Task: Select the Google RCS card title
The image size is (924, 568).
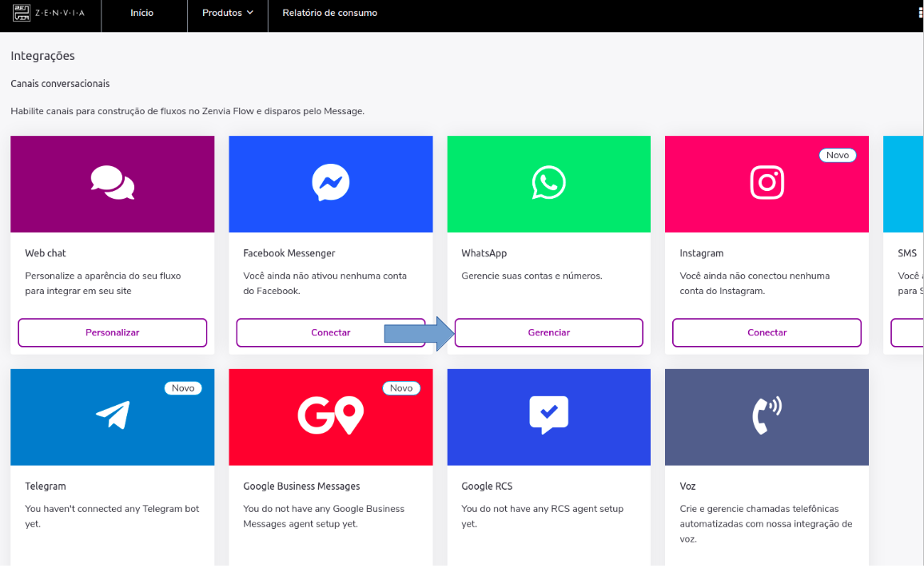Action: 487,487
